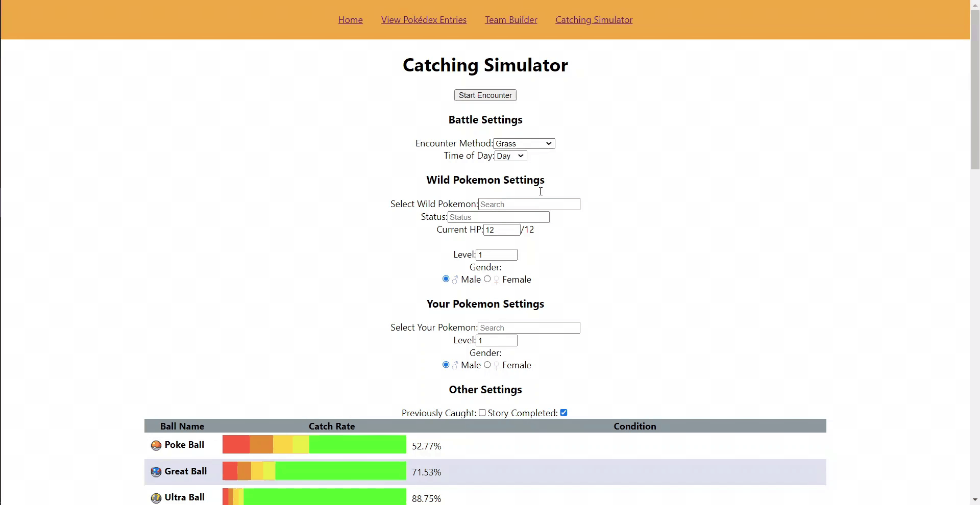980x505 pixels.
Task: Open the Time of Day dropdown
Action: click(510, 156)
